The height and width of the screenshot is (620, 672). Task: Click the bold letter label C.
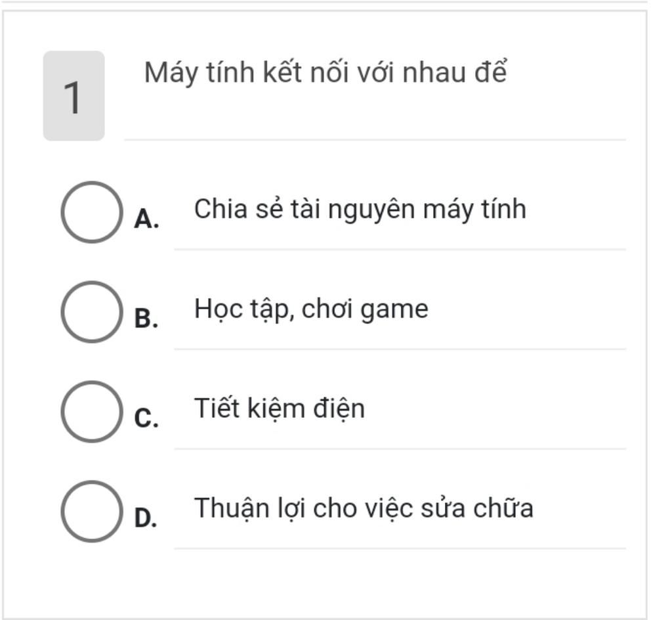click(x=146, y=418)
